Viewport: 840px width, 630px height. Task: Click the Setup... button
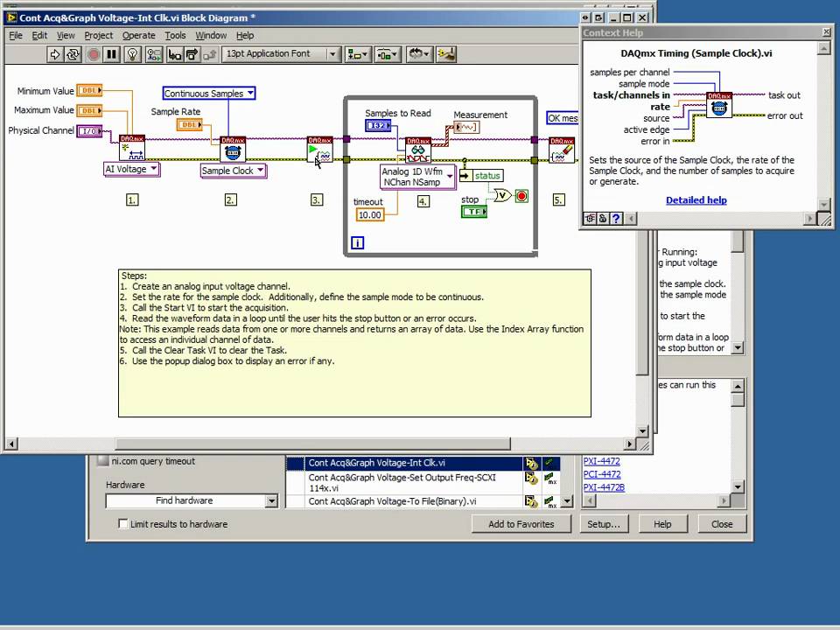(x=603, y=524)
